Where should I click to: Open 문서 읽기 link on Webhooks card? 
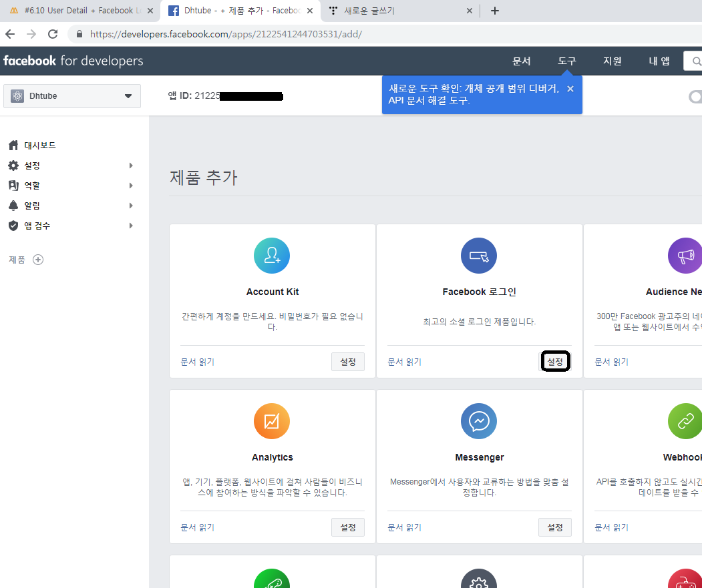612,527
